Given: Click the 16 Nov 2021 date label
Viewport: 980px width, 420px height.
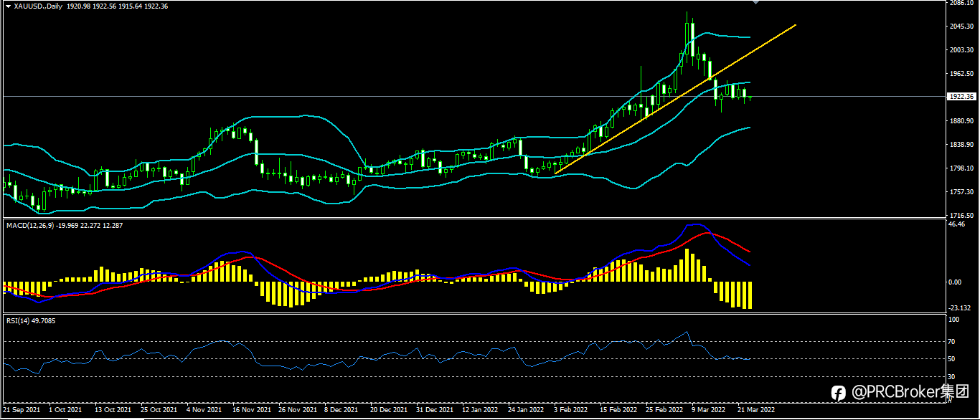Looking at the screenshot, I should (252, 411).
